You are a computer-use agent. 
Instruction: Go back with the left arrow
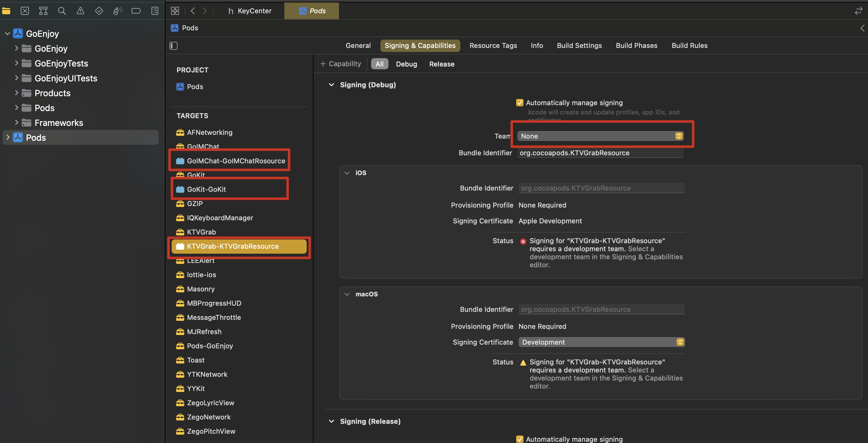point(193,11)
